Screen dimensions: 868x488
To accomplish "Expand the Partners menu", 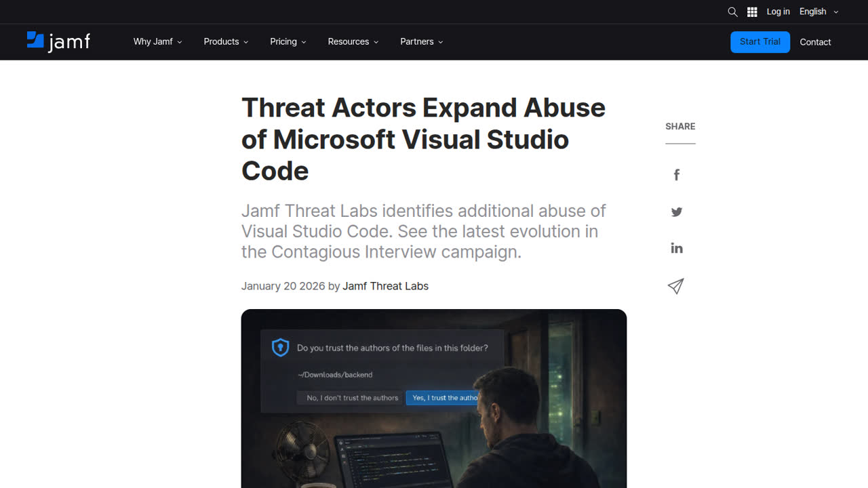I will [x=422, y=41].
